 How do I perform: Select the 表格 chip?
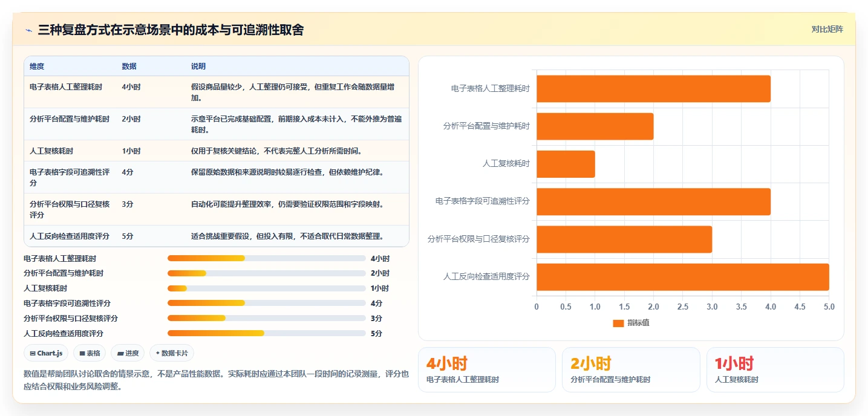90,353
